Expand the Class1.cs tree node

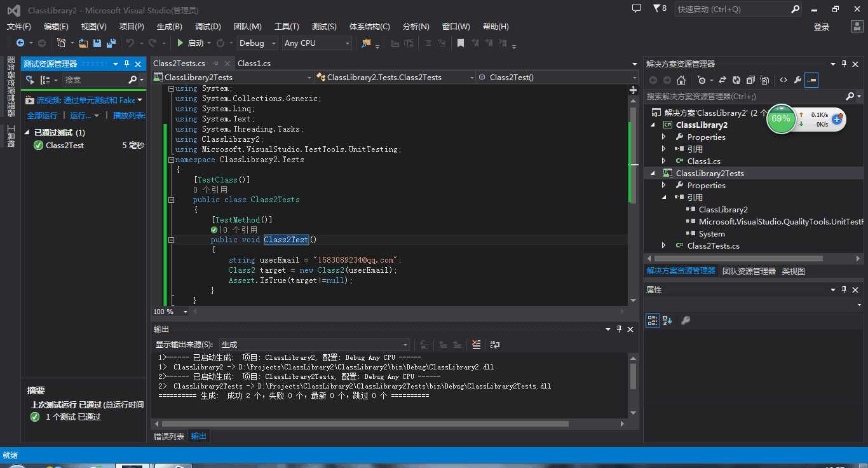(664, 162)
